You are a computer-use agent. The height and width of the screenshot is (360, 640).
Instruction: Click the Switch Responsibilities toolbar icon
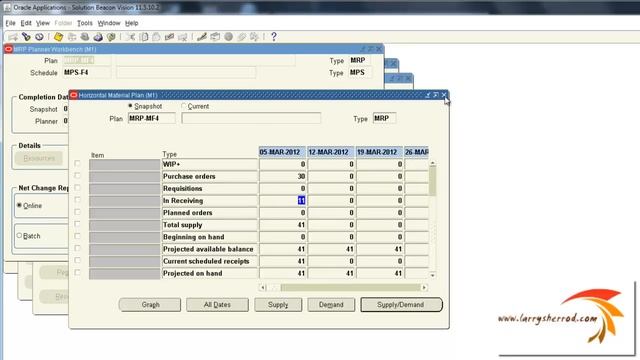[x=85, y=37]
